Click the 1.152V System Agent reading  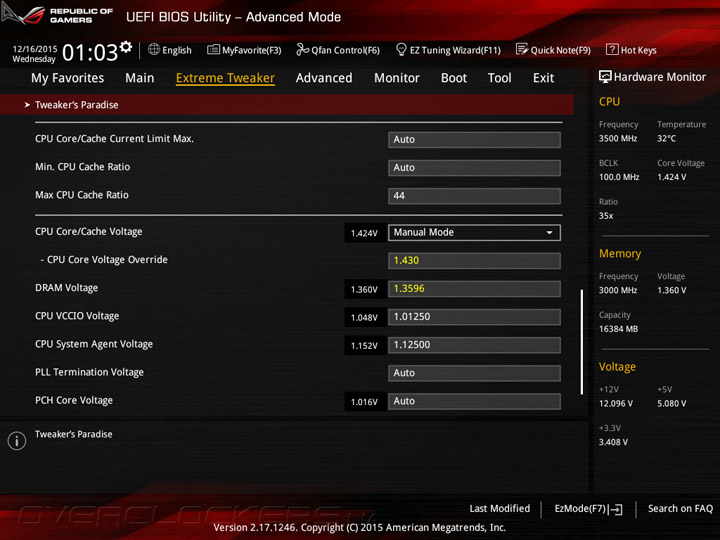click(x=364, y=346)
